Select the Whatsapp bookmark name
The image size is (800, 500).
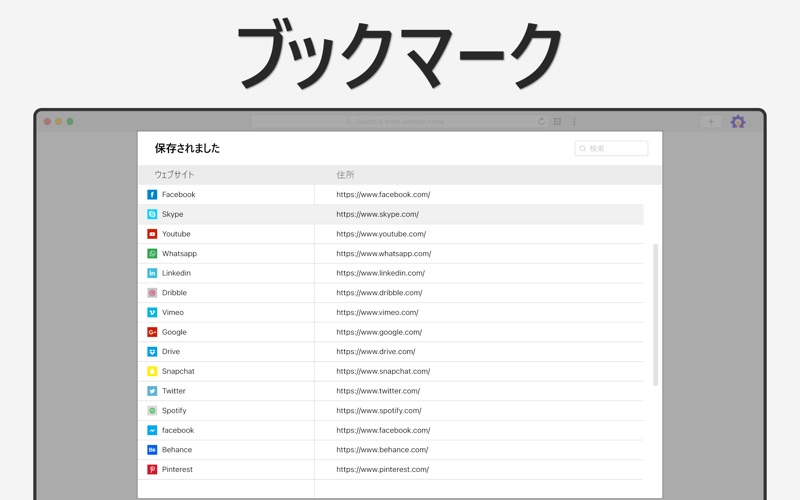(x=179, y=254)
